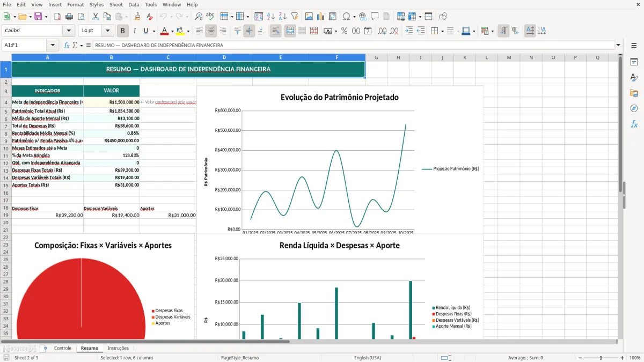Click the Select Function sigma button
644x362 pixels.
click(x=75, y=46)
